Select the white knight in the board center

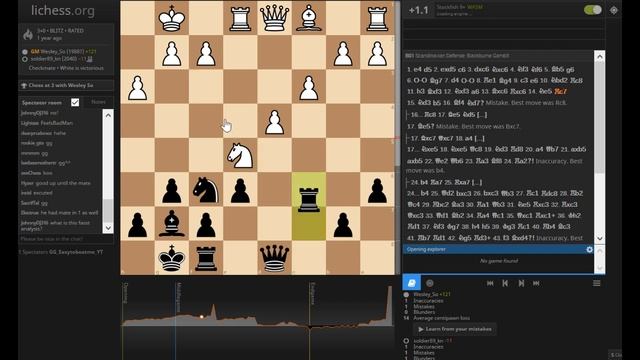240,156
